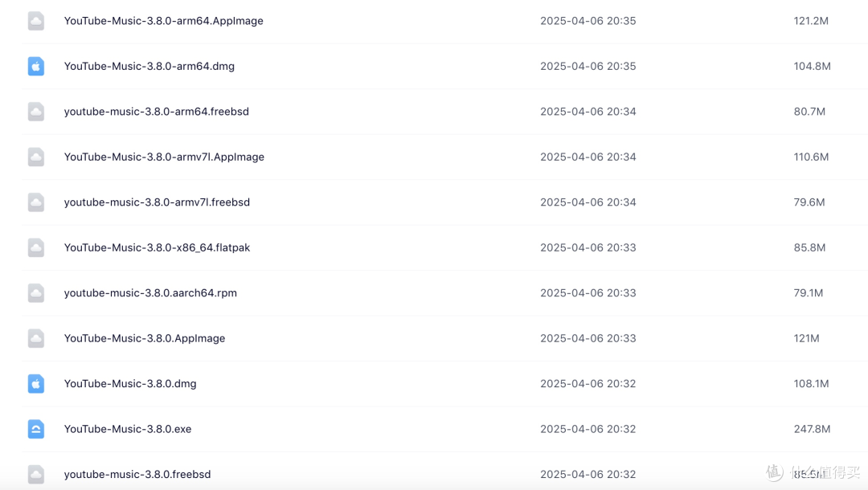The height and width of the screenshot is (490, 868).
Task: Open YouTube-Music-3.8.0-x86_64.flatpak link
Action: [157, 247]
